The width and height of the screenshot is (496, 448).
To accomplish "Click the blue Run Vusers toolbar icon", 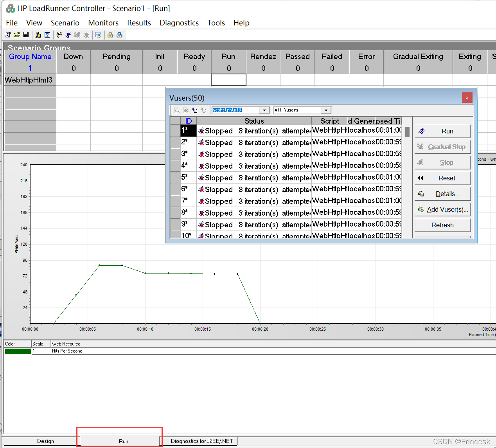I will (68, 35).
